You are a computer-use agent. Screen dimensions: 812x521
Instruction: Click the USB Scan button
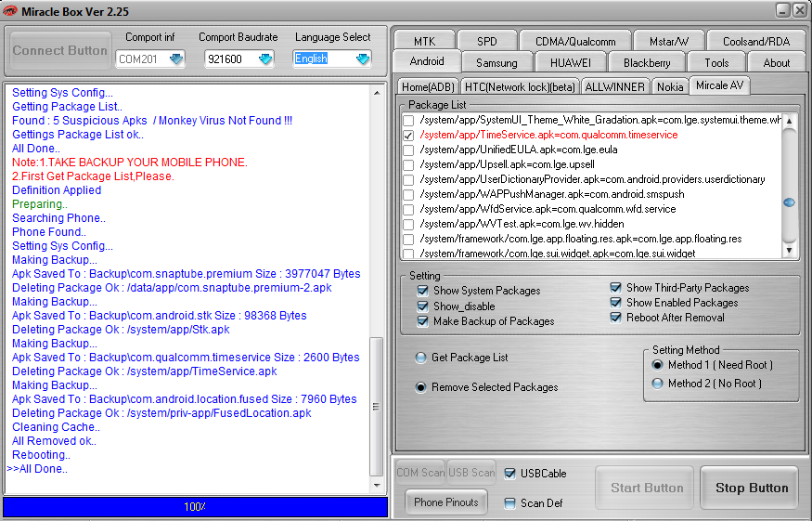point(471,473)
